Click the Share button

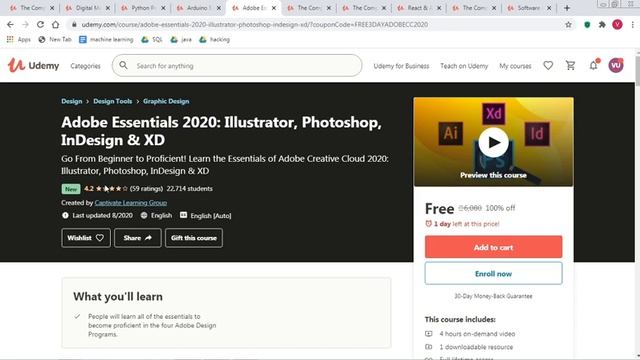pos(138,238)
